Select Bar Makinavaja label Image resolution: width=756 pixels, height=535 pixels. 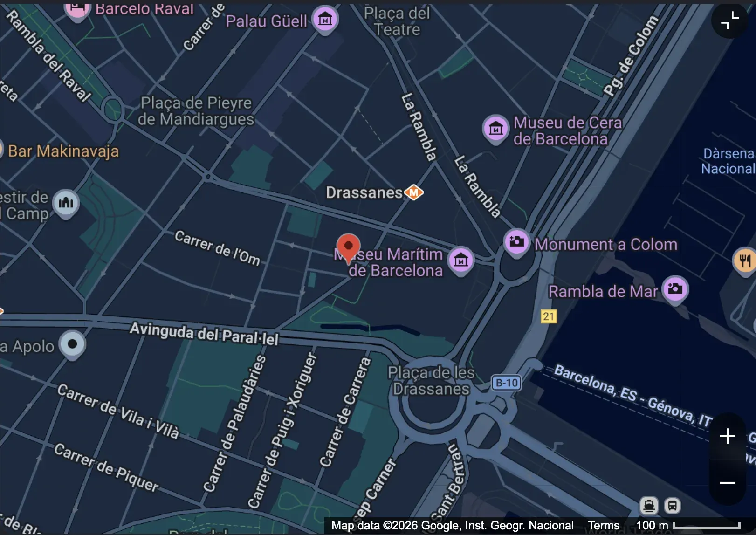[63, 151]
